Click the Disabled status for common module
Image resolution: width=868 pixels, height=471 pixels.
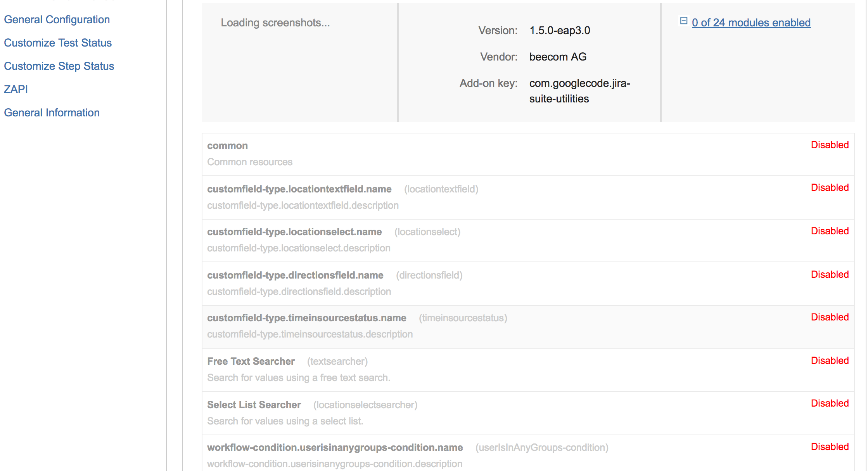[830, 145]
